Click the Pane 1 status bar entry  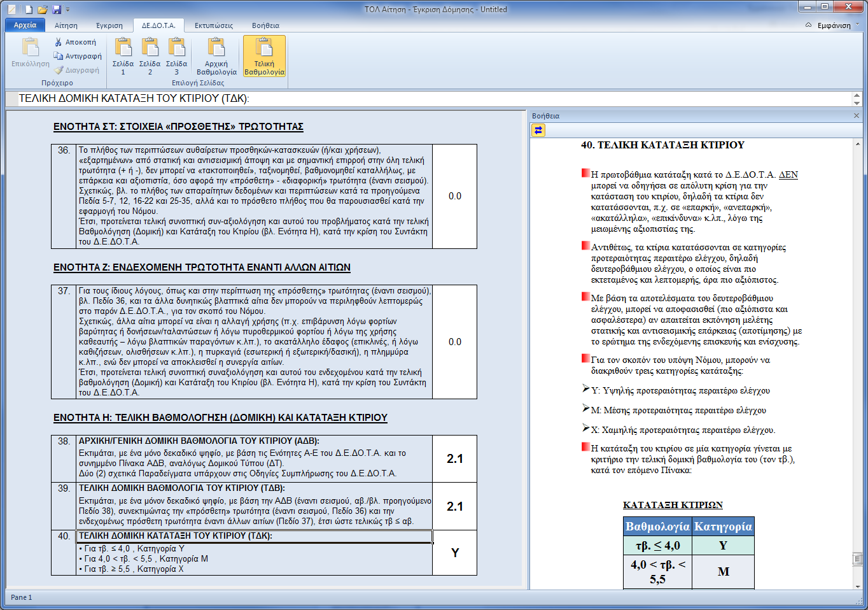(21, 597)
